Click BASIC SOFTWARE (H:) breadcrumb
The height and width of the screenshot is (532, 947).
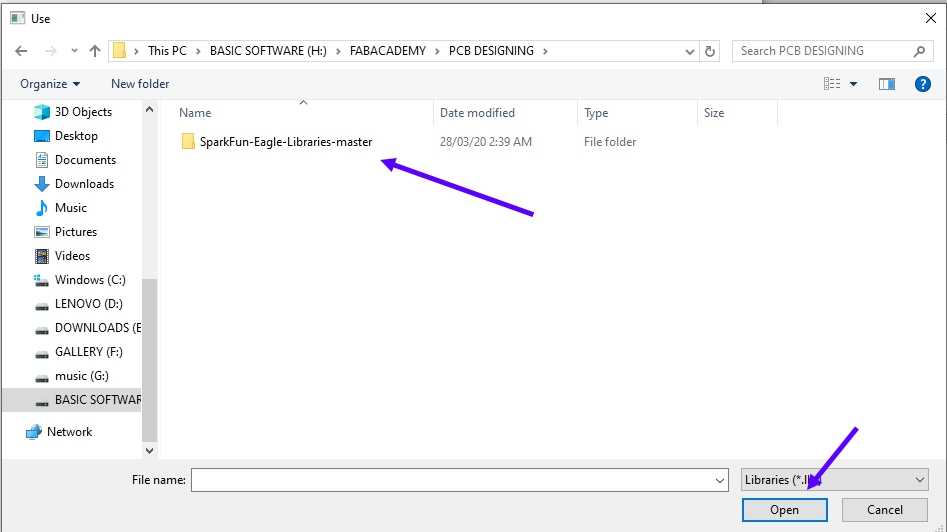tap(268, 51)
